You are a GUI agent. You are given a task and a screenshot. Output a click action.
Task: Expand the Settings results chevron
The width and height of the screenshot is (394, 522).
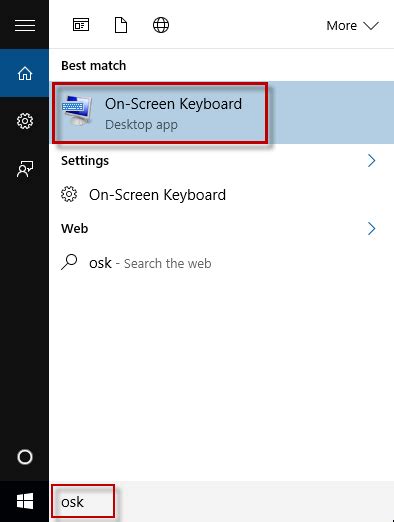(x=371, y=161)
